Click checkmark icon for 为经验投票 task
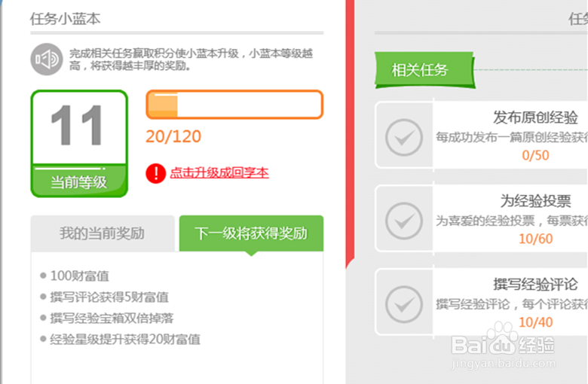The width and height of the screenshot is (588, 384). click(404, 221)
